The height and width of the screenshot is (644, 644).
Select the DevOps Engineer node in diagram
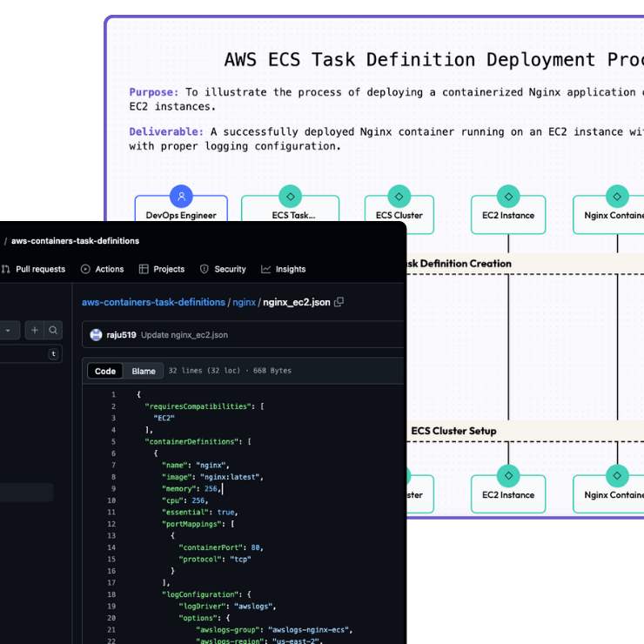tap(181, 215)
